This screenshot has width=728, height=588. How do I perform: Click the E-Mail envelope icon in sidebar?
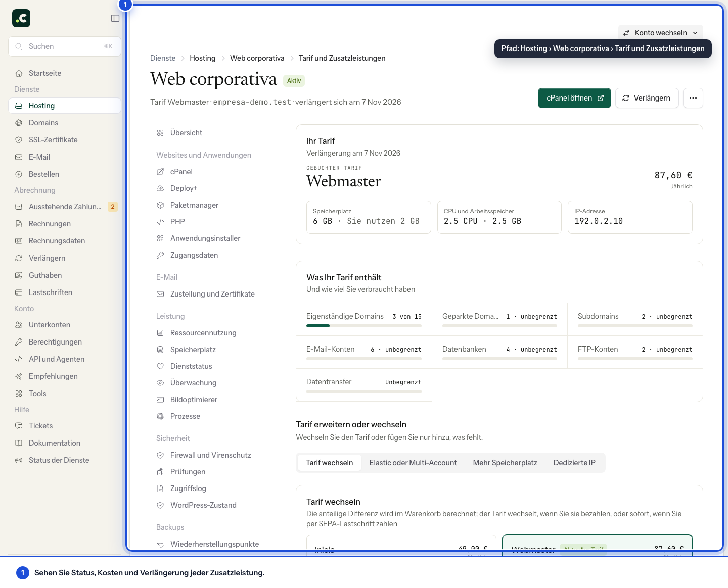tap(19, 157)
